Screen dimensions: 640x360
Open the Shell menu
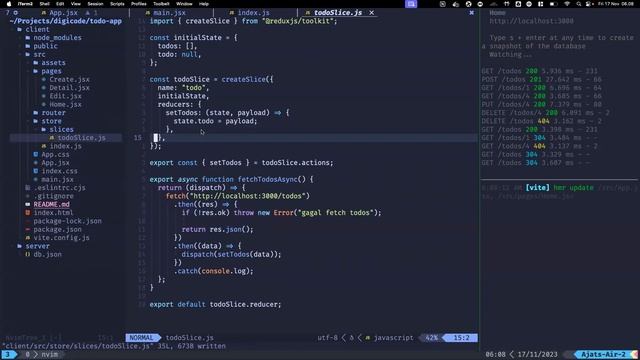pyautogui.click(x=44, y=4)
